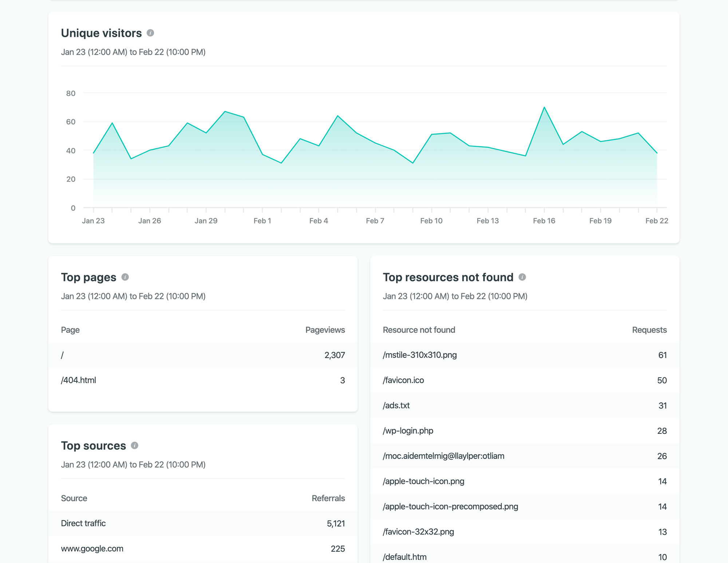
Task: Select the /mstile-310x310.png row
Action: click(525, 355)
